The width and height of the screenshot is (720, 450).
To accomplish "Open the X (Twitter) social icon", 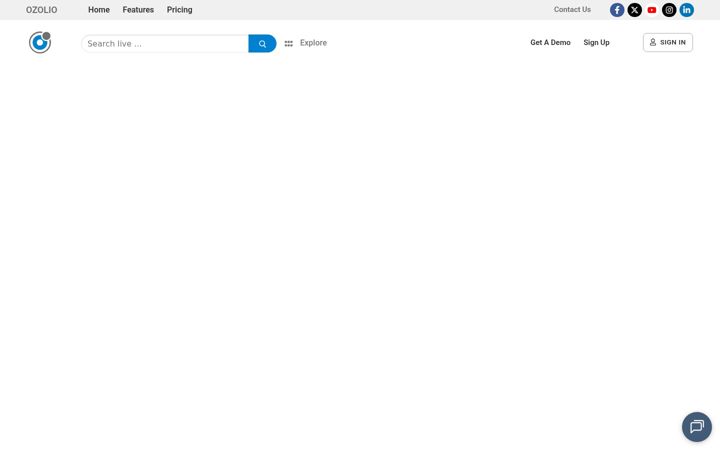I will (634, 10).
